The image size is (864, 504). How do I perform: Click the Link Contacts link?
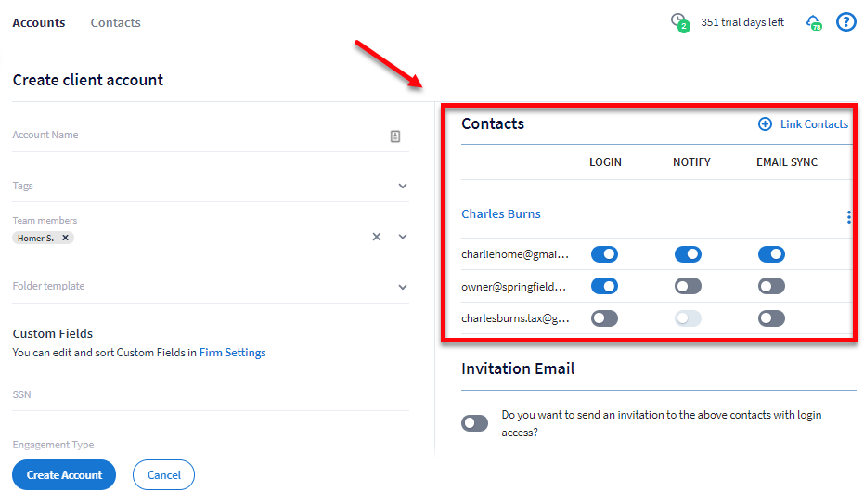point(814,124)
